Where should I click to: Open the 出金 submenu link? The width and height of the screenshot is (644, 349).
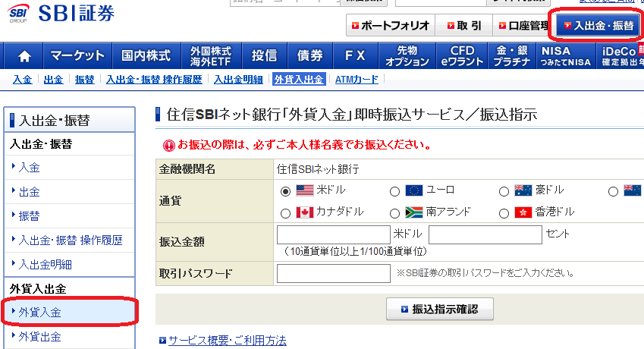tap(53, 79)
